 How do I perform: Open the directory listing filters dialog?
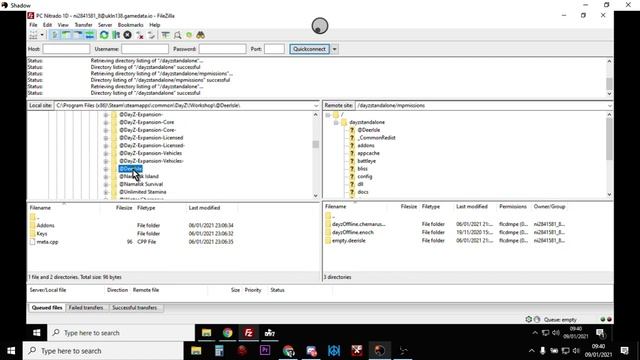click(165, 35)
